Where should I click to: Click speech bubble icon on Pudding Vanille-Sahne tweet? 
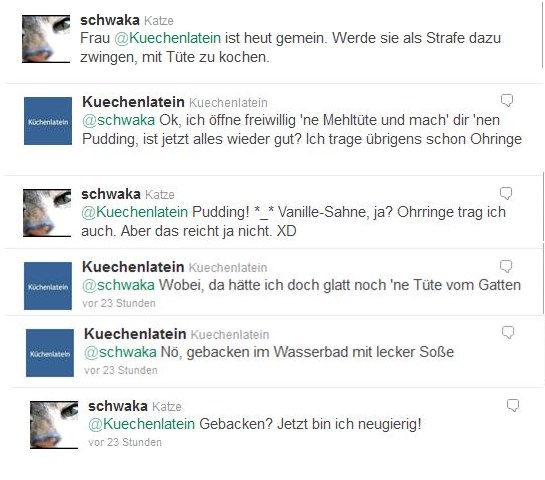(x=506, y=193)
